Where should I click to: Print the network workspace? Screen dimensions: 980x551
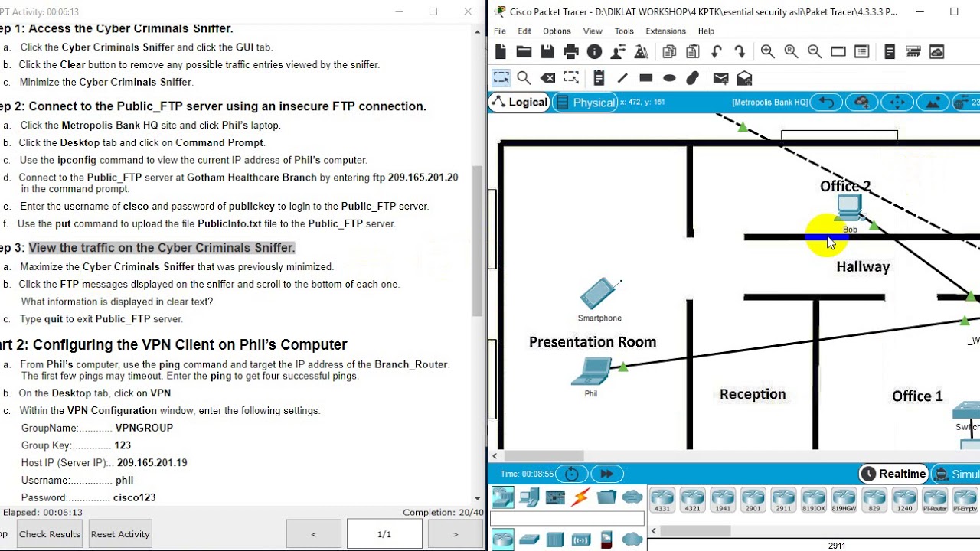pyautogui.click(x=571, y=51)
